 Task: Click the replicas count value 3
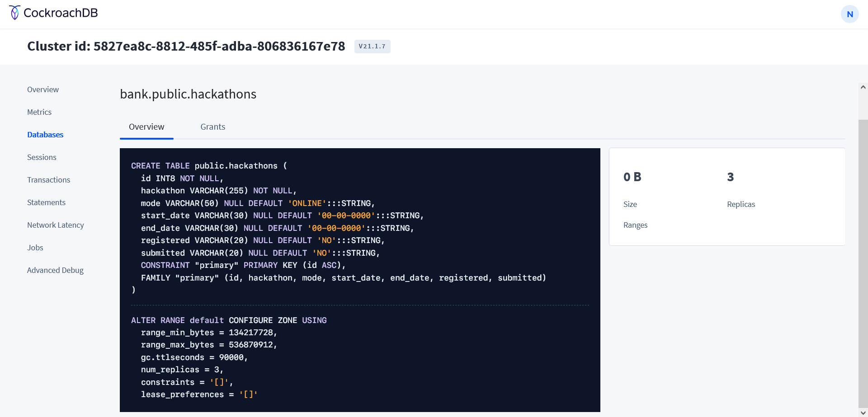click(731, 177)
